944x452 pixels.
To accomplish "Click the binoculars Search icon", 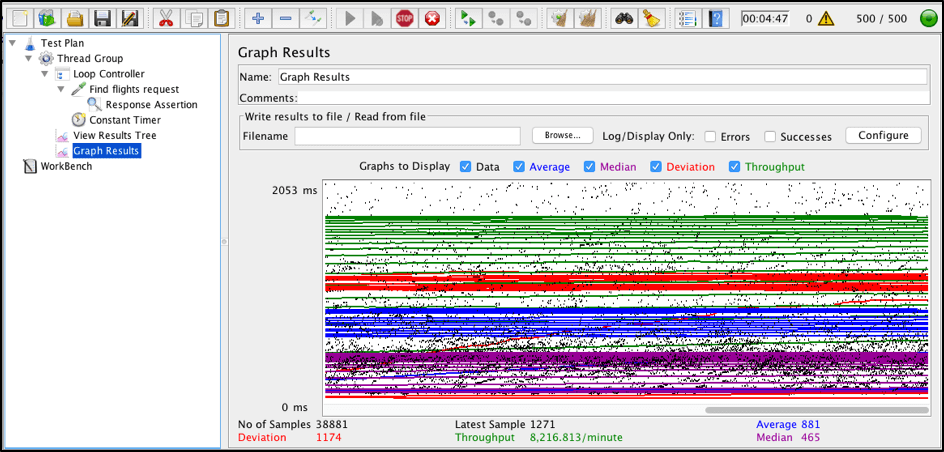I will click(624, 18).
